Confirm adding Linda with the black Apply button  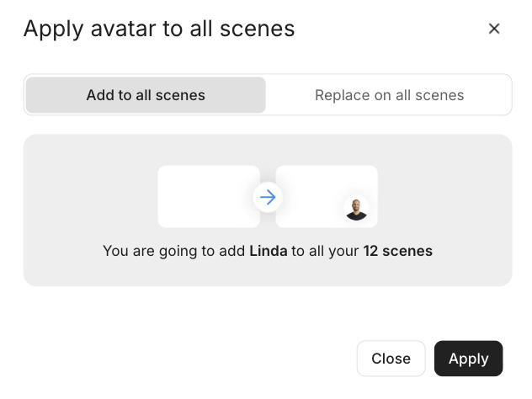tap(469, 359)
